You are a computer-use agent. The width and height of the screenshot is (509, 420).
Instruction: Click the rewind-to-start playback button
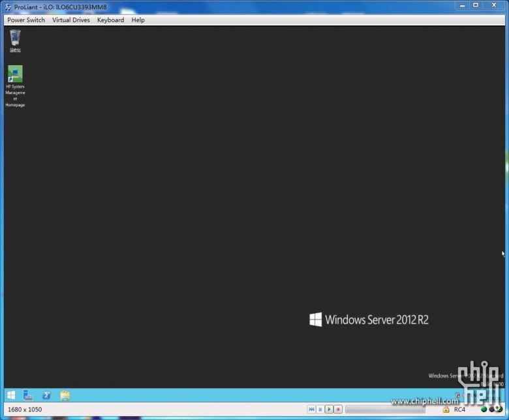pyautogui.click(x=311, y=410)
